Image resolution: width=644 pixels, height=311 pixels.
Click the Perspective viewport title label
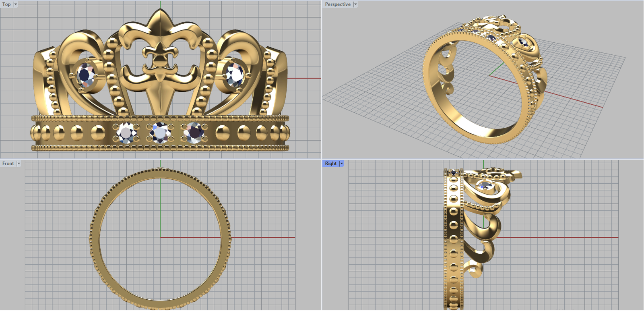click(x=338, y=4)
